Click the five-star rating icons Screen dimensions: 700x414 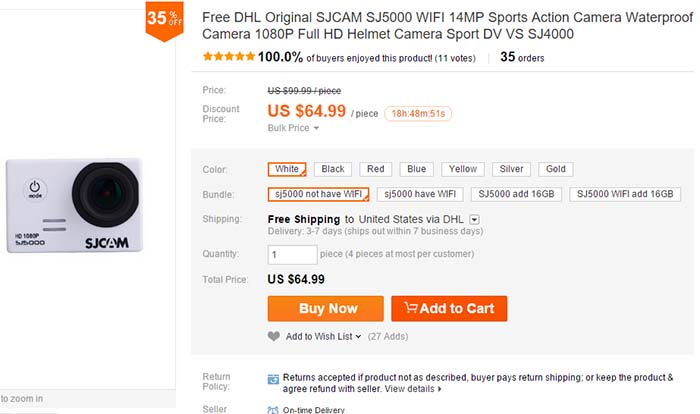tap(228, 57)
